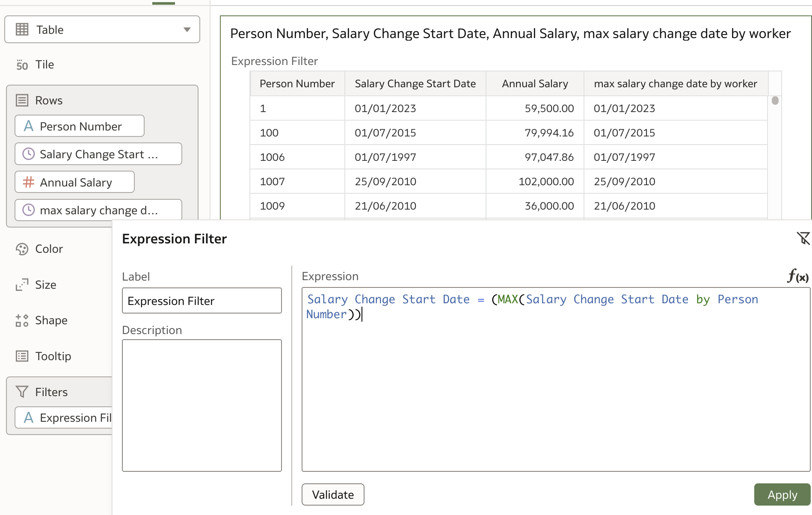Select the max salary change d... pill

click(98, 210)
